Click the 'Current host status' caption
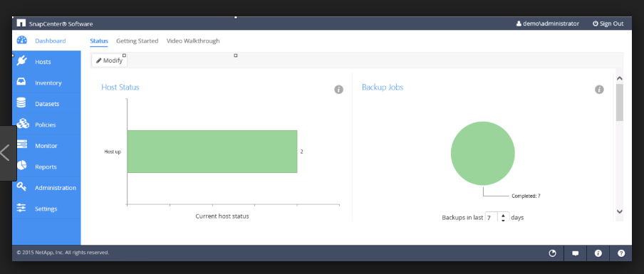Image resolution: width=644 pixels, height=274 pixels. point(222,216)
